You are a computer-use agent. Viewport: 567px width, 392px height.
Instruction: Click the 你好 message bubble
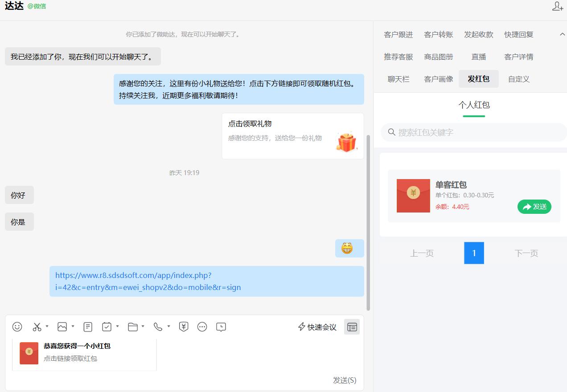tap(19, 195)
